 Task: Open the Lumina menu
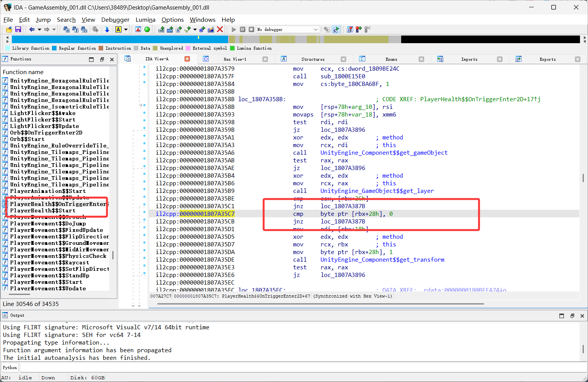click(146, 20)
